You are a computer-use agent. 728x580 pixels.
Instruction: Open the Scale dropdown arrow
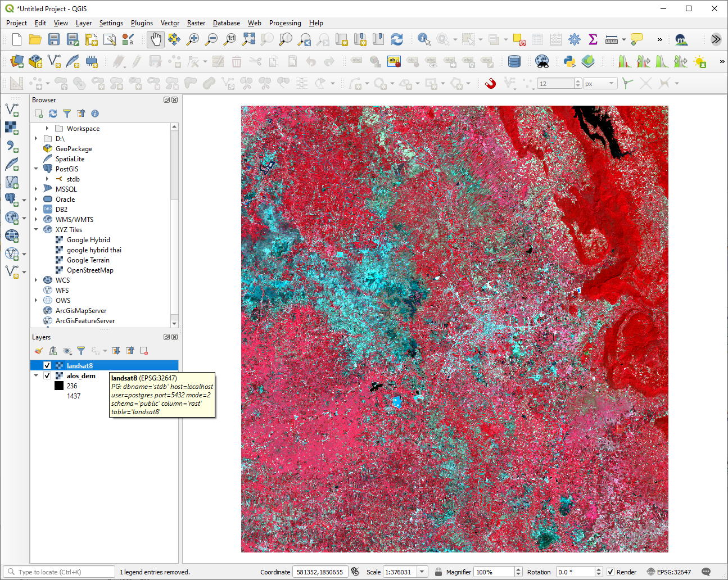tap(422, 572)
